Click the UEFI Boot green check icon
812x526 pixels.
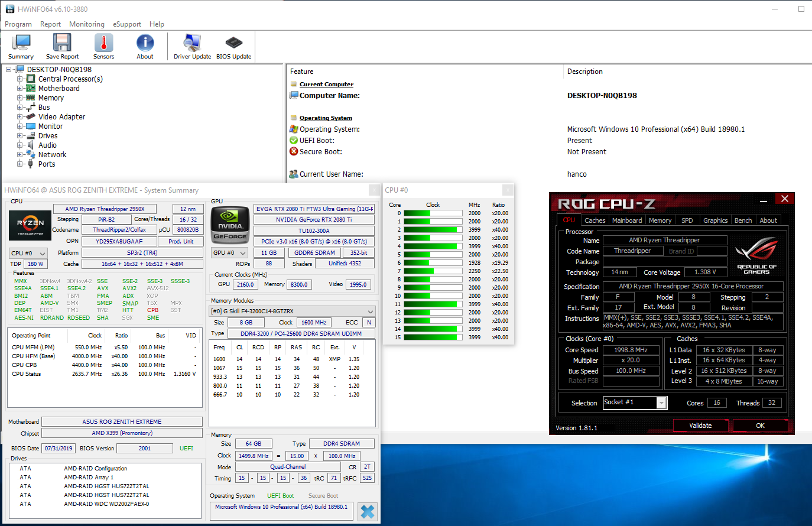(x=294, y=140)
